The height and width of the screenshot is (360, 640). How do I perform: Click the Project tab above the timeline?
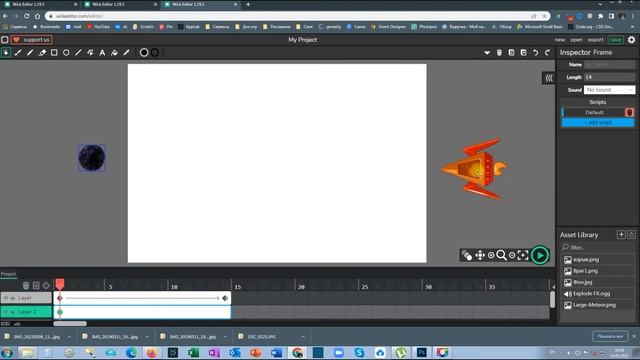[x=8, y=274]
